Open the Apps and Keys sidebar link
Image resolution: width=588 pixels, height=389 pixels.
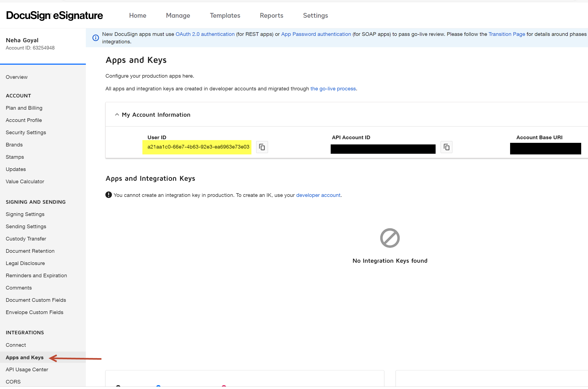[24, 357]
